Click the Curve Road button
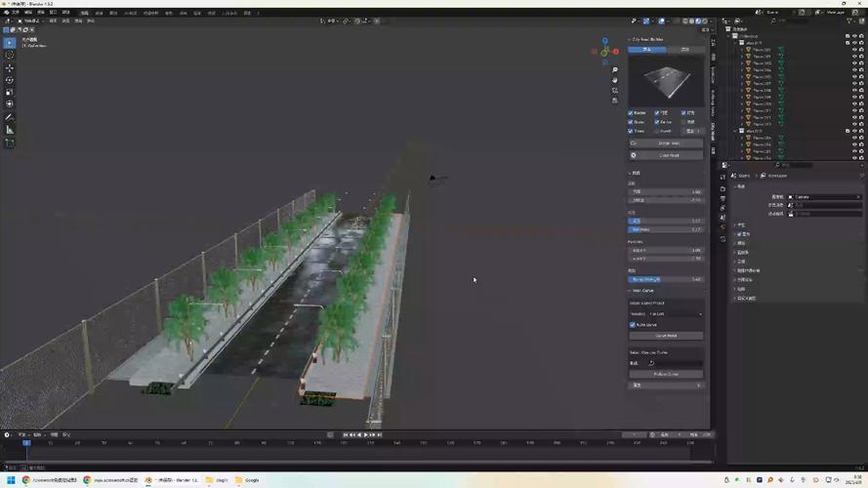This screenshot has height=488, width=868. [667, 336]
